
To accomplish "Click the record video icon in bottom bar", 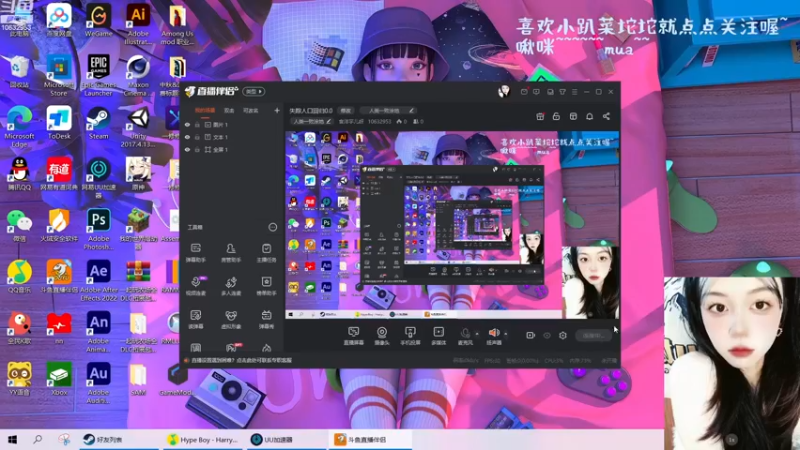I will click(x=531, y=335).
